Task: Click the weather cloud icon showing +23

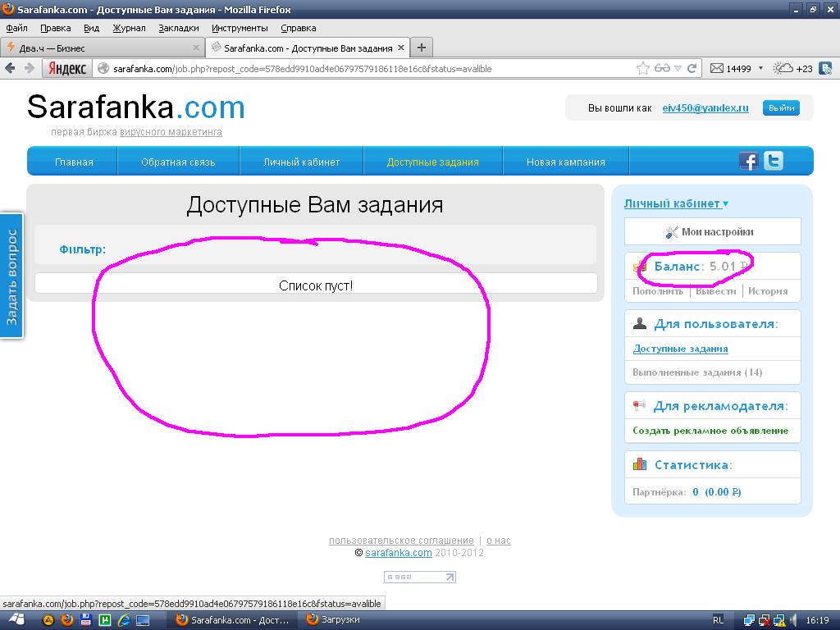Action: tap(783, 68)
